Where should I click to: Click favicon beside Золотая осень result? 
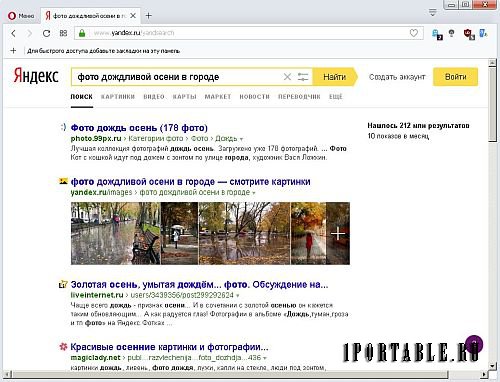[63, 284]
